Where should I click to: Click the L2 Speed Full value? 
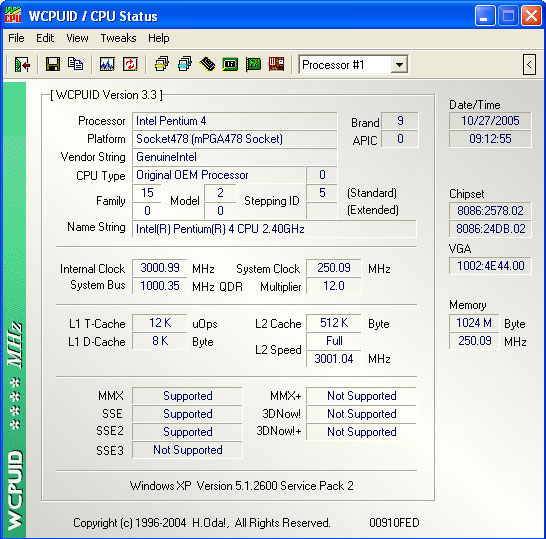coord(334,341)
